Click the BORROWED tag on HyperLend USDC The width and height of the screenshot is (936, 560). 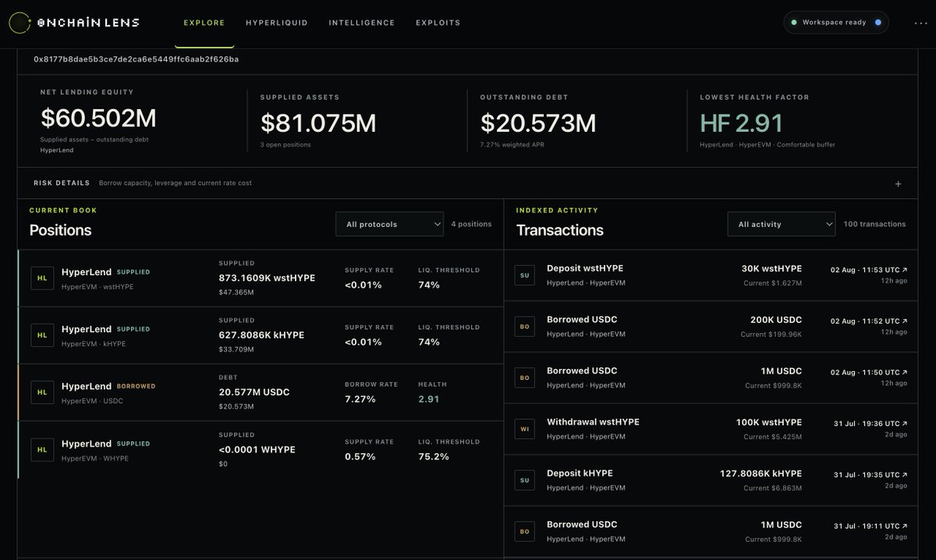(136, 386)
